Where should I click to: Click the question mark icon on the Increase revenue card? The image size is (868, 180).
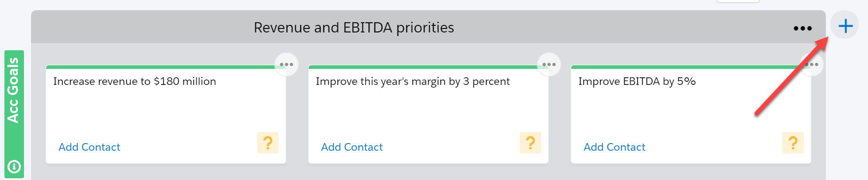pyautogui.click(x=268, y=143)
